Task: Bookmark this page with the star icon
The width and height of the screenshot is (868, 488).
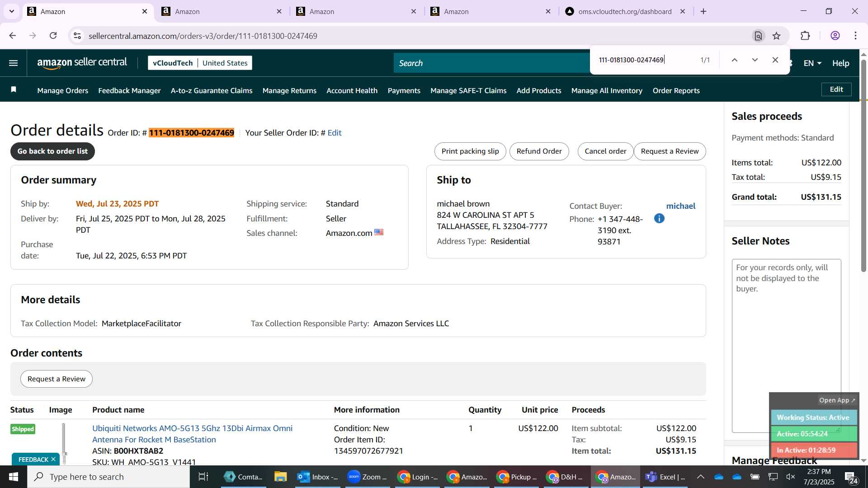Action: coord(776,36)
